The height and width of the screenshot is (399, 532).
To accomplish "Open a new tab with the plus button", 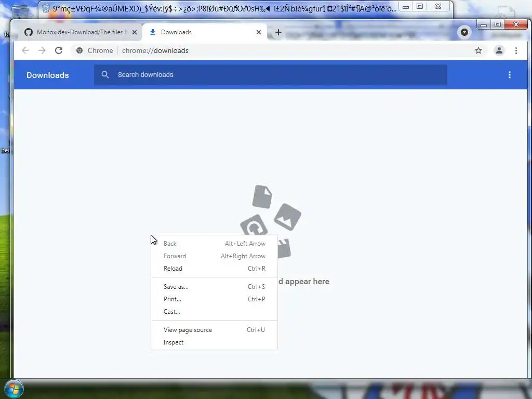I will (278, 32).
